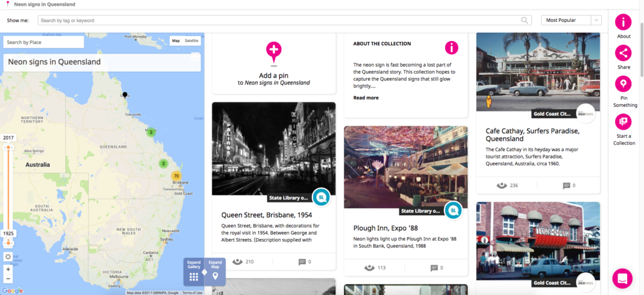Click views eye icon on Queen Street card
Viewport: 644px width, 295px height.
[x=237, y=262]
